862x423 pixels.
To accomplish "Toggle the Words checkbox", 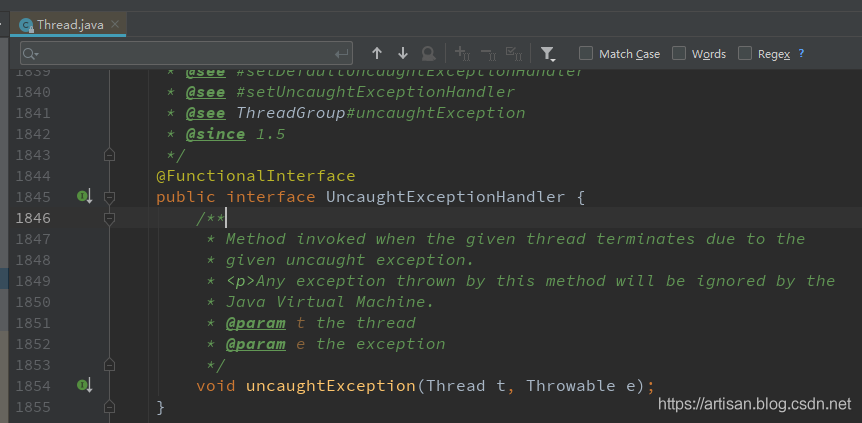I will pyautogui.click(x=679, y=53).
